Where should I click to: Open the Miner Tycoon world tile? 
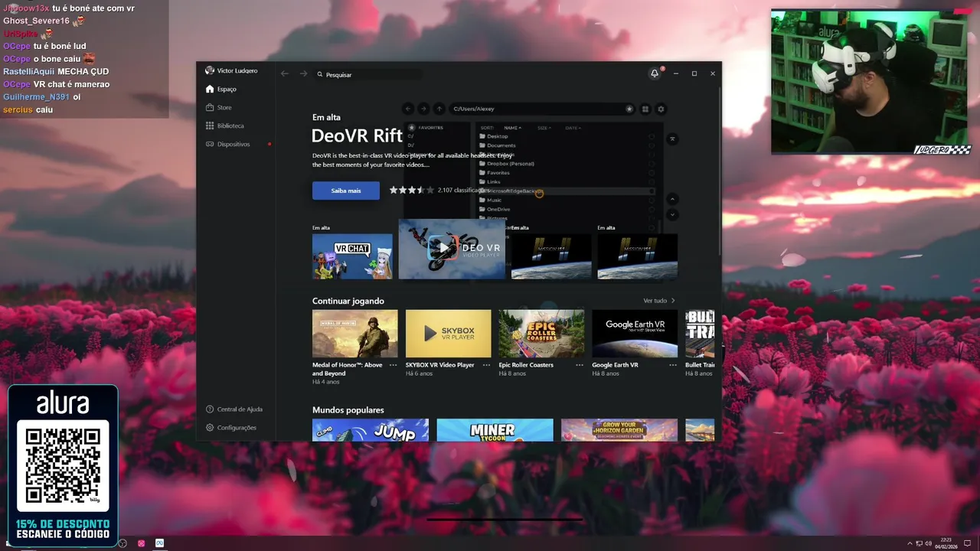[x=495, y=430]
